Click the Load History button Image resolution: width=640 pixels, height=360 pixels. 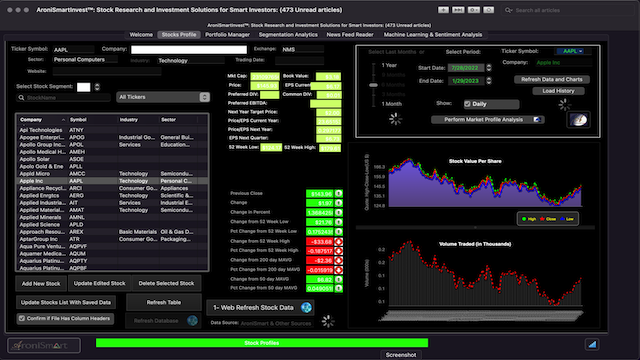coord(558,91)
